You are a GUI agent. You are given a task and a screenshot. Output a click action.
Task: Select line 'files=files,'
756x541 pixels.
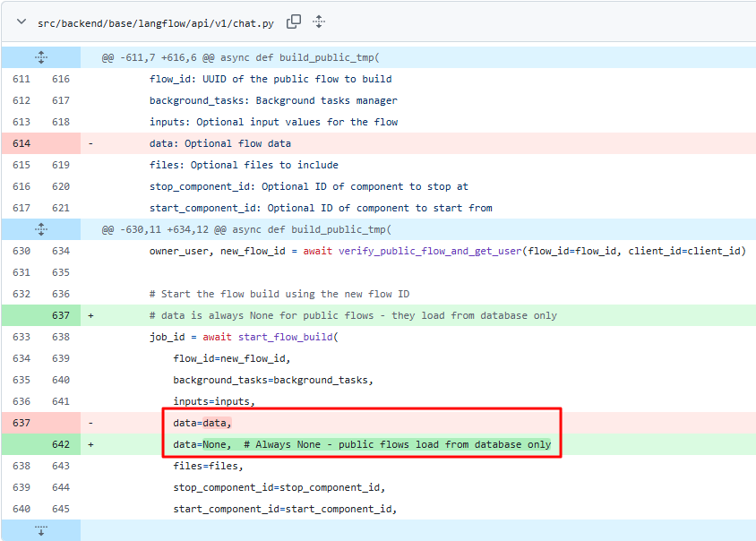click(x=209, y=467)
